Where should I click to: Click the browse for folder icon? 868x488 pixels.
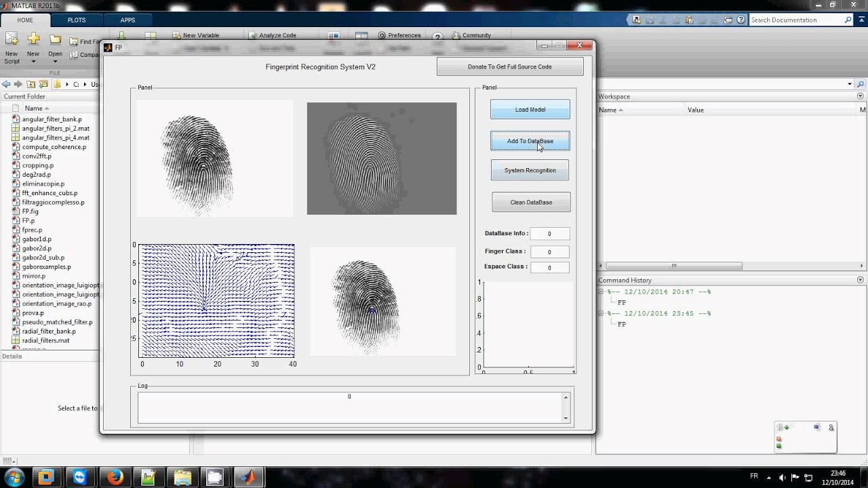43,84
